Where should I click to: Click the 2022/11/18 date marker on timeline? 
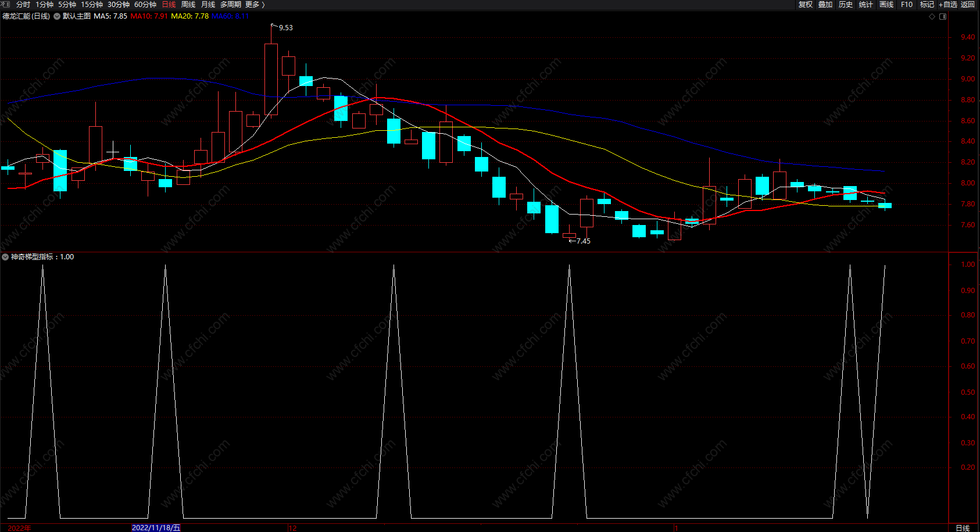[x=156, y=528]
